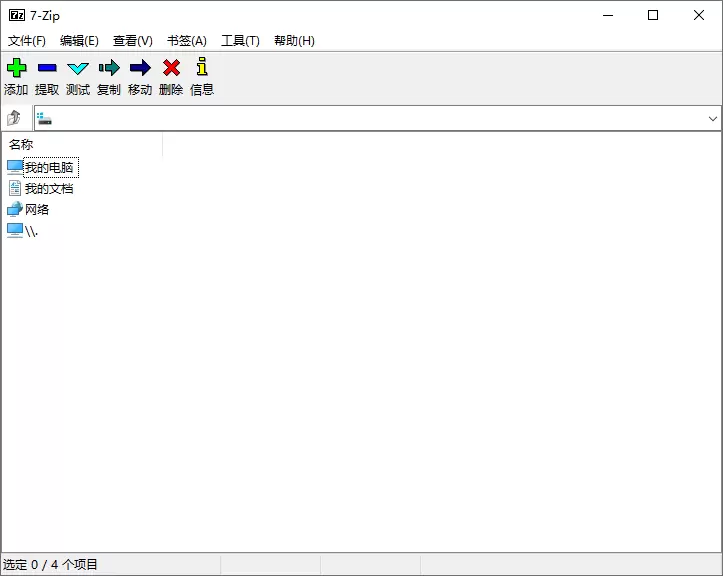The width and height of the screenshot is (723, 576).
Task: Open the 帮助(H) help menu
Action: [294, 41]
